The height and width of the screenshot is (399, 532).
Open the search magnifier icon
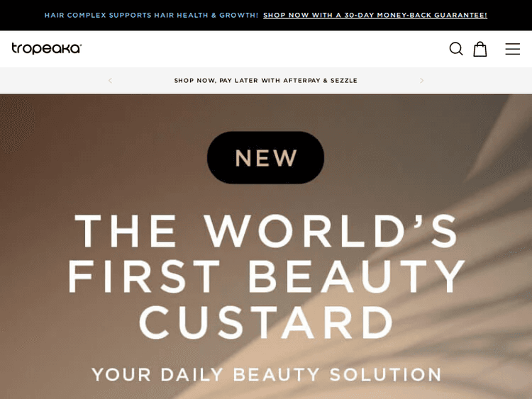coord(456,49)
